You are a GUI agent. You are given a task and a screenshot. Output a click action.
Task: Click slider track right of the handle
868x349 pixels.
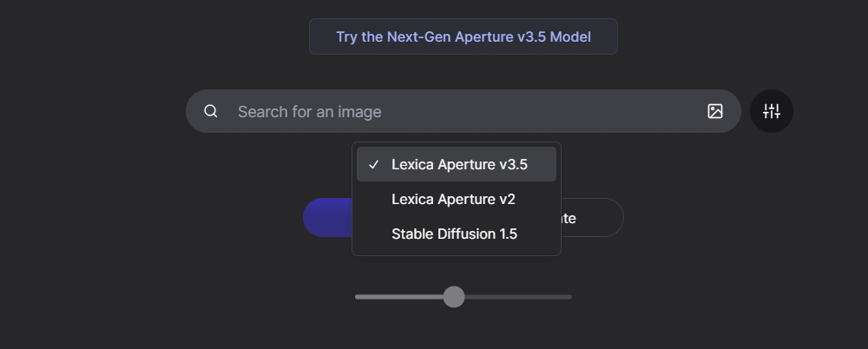point(518,297)
